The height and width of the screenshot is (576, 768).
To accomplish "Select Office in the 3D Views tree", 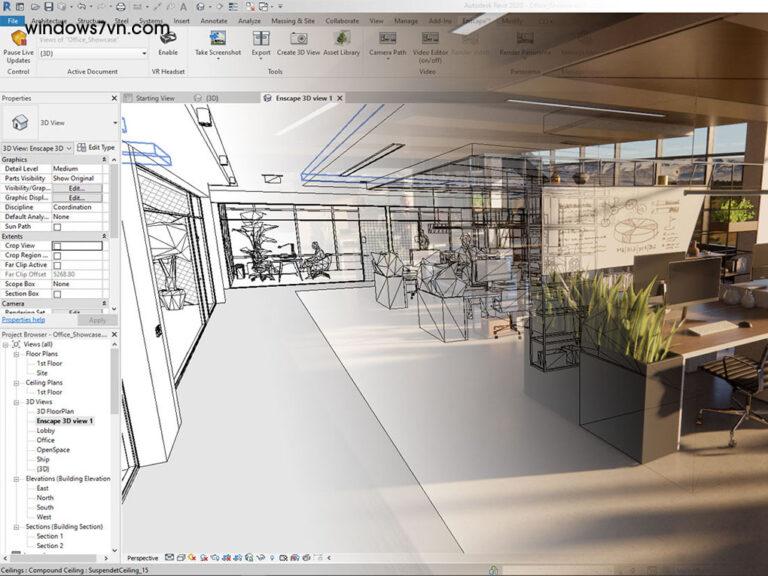I will [46, 440].
